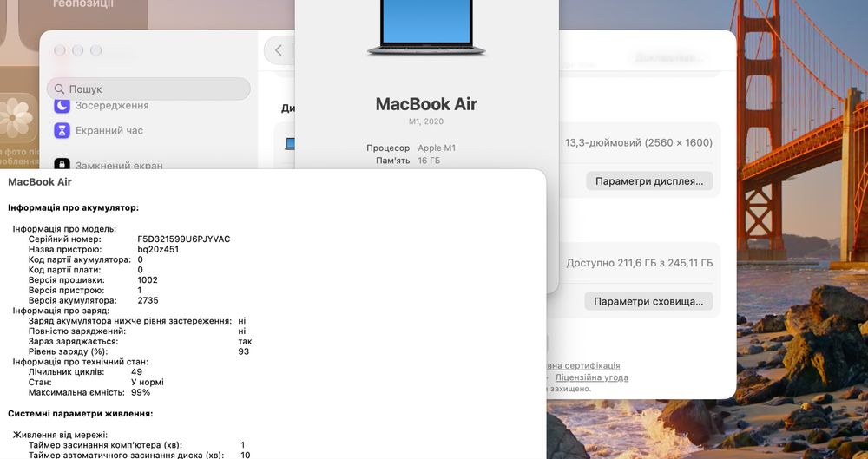Click the moon icon beside Зосередження
The width and height of the screenshot is (868, 459).
point(62,105)
